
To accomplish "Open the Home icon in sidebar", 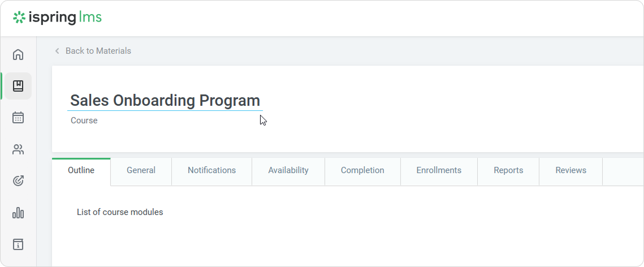I will coord(18,55).
